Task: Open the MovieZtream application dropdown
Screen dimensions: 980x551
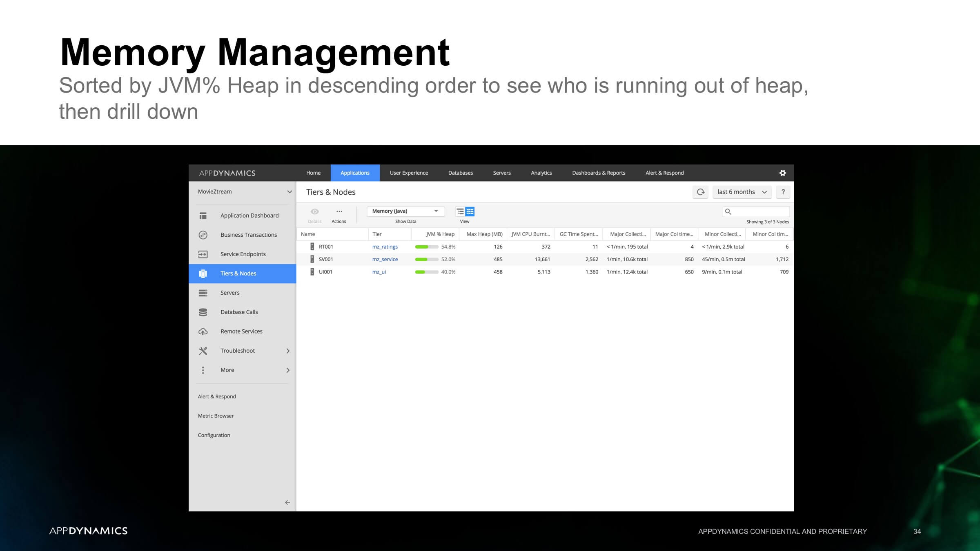Action: coord(245,192)
